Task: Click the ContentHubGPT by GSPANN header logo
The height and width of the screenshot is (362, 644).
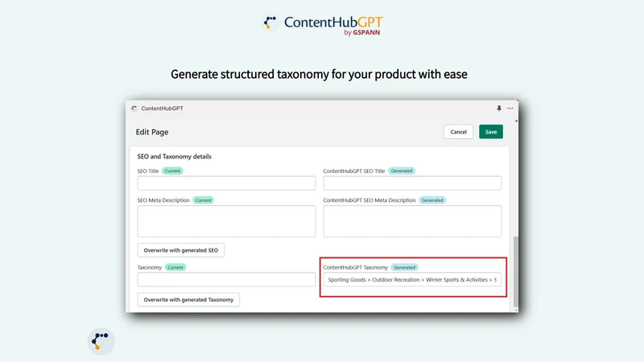Action: coord(323,25)
